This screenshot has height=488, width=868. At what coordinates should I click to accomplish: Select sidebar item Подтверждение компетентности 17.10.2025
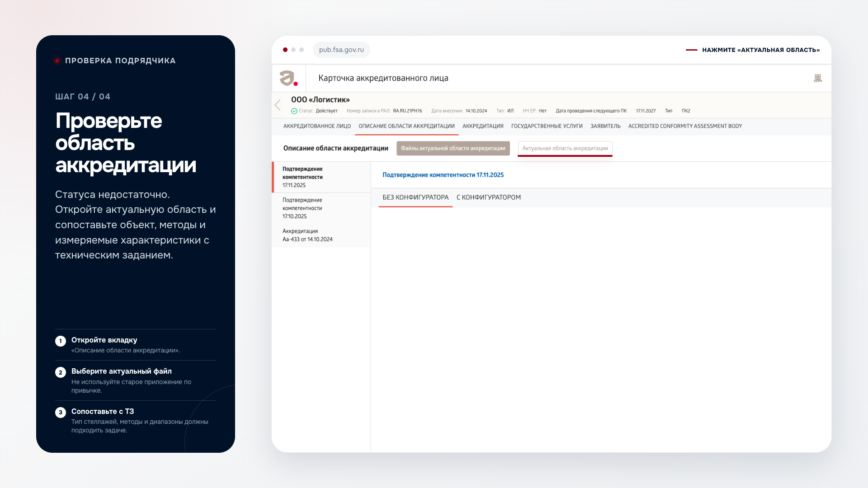coord(321,208)
